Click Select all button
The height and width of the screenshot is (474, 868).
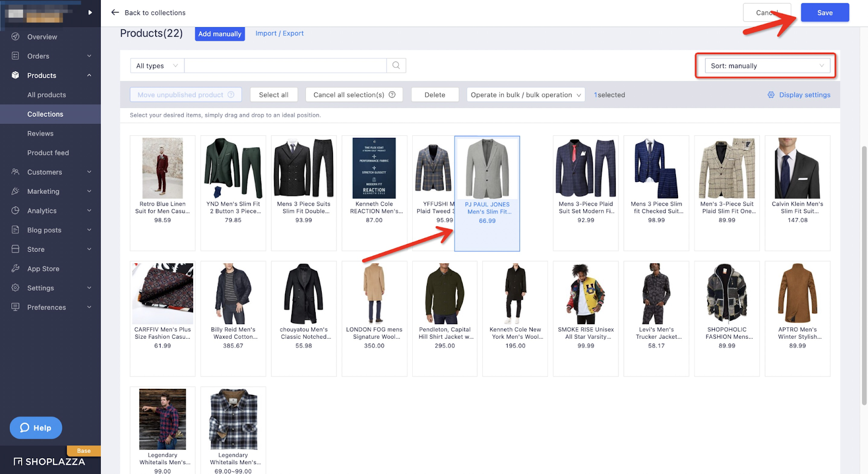click(273, 94)
